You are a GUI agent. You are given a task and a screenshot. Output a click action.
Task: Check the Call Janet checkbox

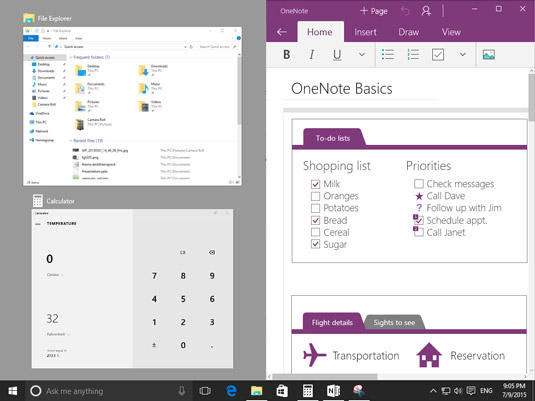pyautogui.click(x=419, y=232)
